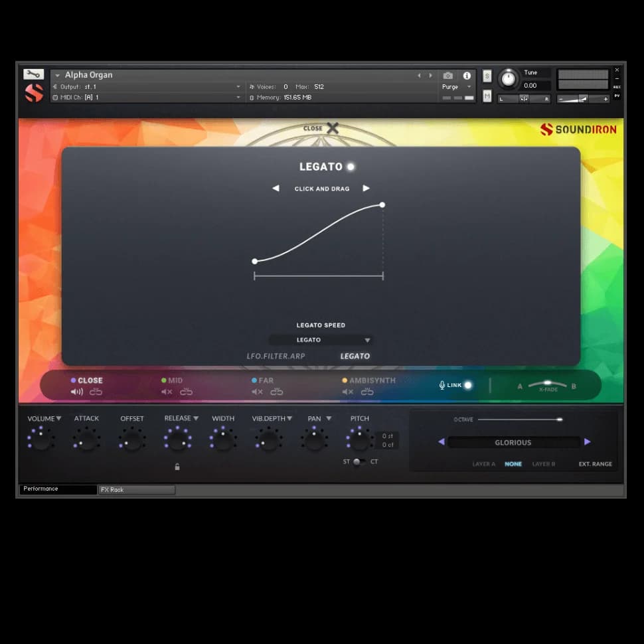Switch to the LFO.FILTER.ARP tab
Viewport: 644px width, 644px height.
tap(276, 357)
